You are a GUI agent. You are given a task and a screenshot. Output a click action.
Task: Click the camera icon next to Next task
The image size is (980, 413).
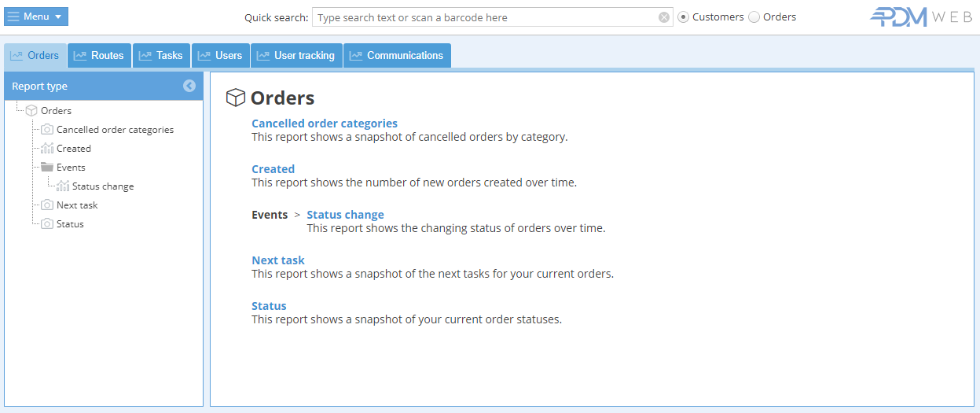[47, 205]
